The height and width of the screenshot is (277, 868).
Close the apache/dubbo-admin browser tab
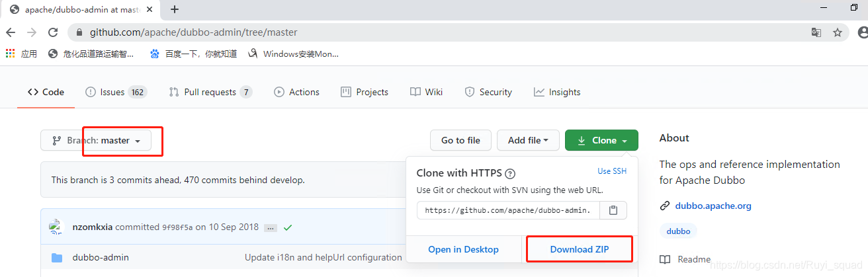151,10
